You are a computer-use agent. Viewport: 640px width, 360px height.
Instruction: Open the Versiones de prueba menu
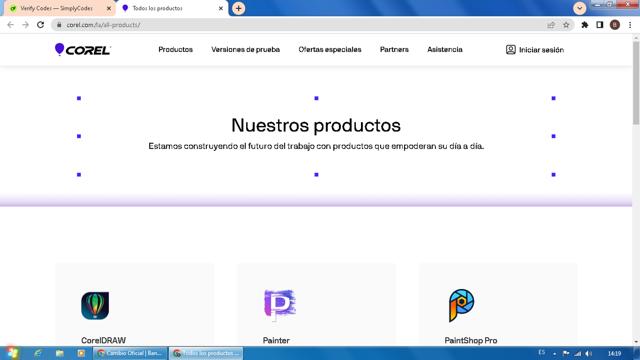pyautogui.click(x=245, y=49)
